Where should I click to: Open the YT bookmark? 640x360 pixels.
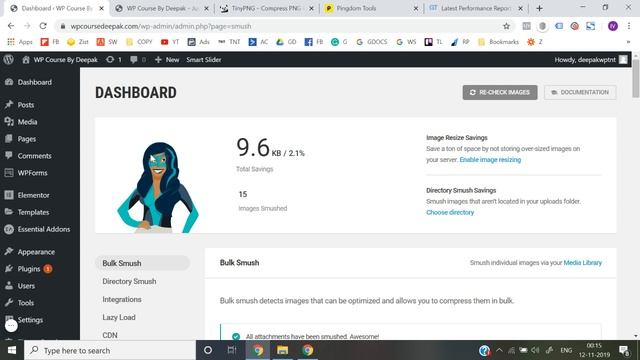click(x=170, y=42)
